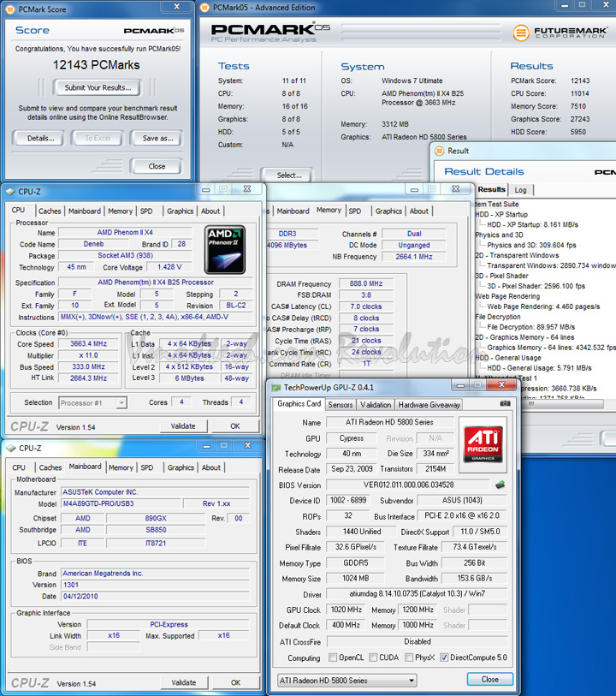Click OK in the bottom CPU-Z window
The width and height of the screenshot is (616, 696).
235,682
